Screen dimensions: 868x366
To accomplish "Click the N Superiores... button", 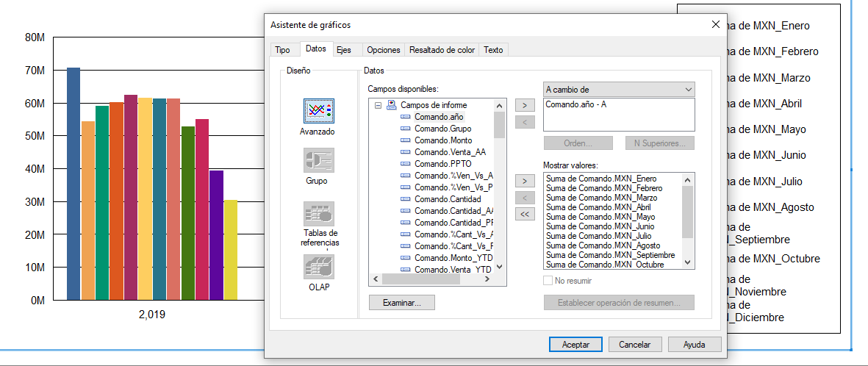I will 661,143.
